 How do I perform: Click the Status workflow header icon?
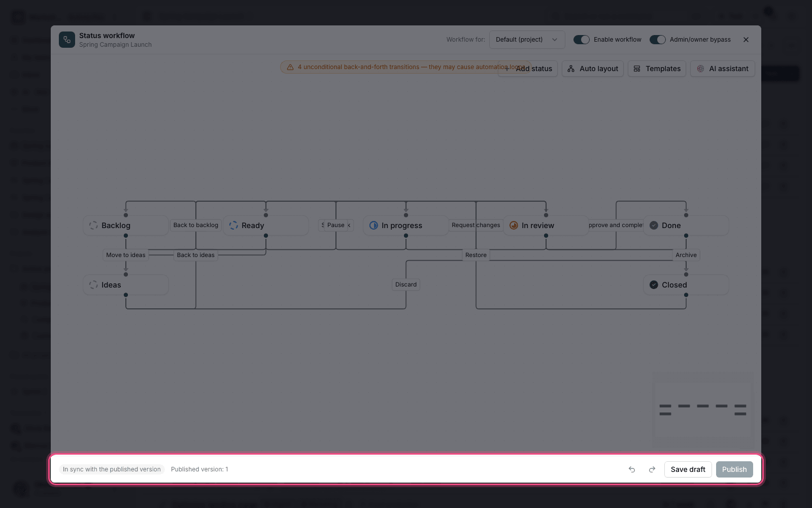click(x=67, y=40)
